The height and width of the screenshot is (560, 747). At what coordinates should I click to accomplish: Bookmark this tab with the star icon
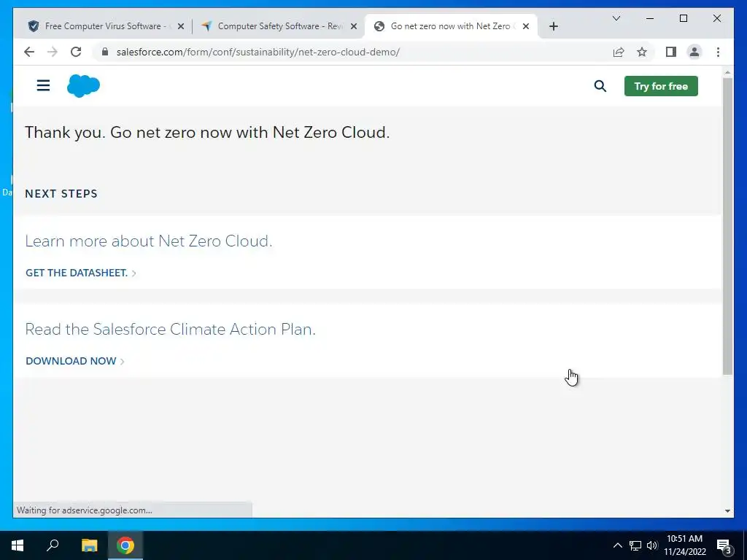[x=642, y=52]
